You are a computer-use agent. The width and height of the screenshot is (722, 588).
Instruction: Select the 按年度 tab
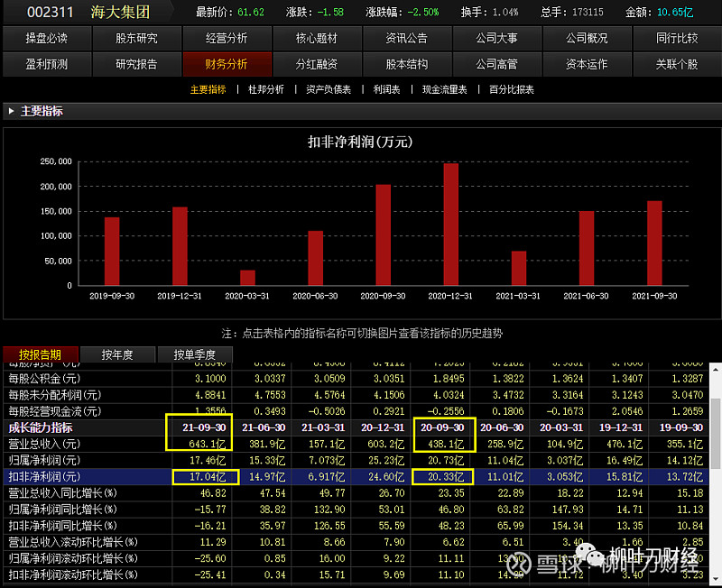[117, 354]
